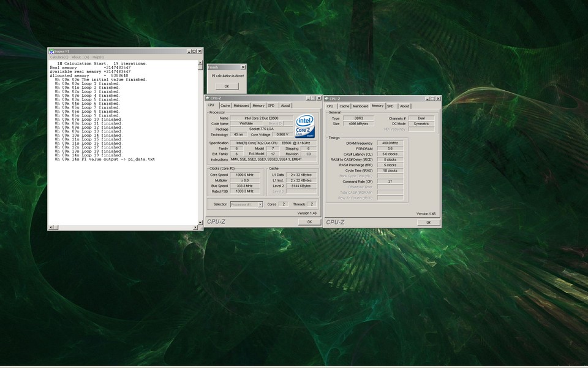Image resolution: width=588 pixels, height=368 pixels.
Task: Click the 'Loop 19 finished' line in Super PI
Action: 88,155
